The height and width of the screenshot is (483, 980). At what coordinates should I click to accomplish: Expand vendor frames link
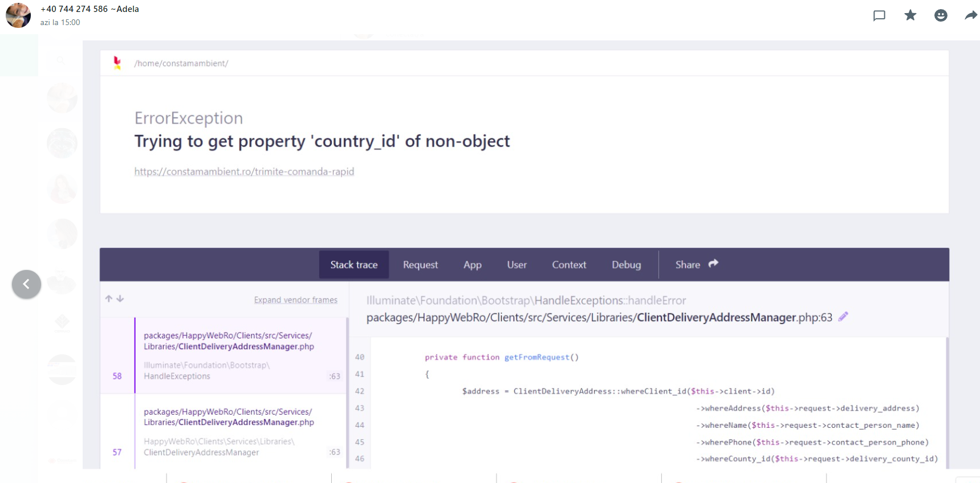[x=296, y=300]
